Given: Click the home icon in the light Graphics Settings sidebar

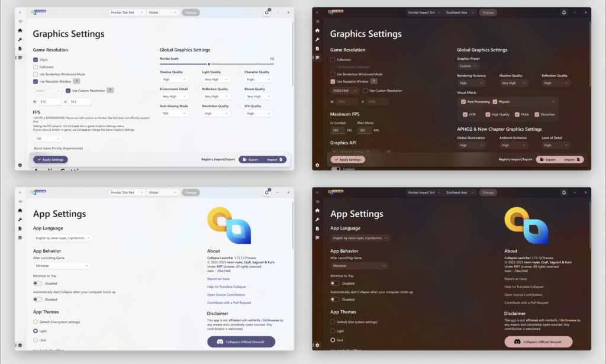Looking at the screenshot, I should [x=20, y=30].
